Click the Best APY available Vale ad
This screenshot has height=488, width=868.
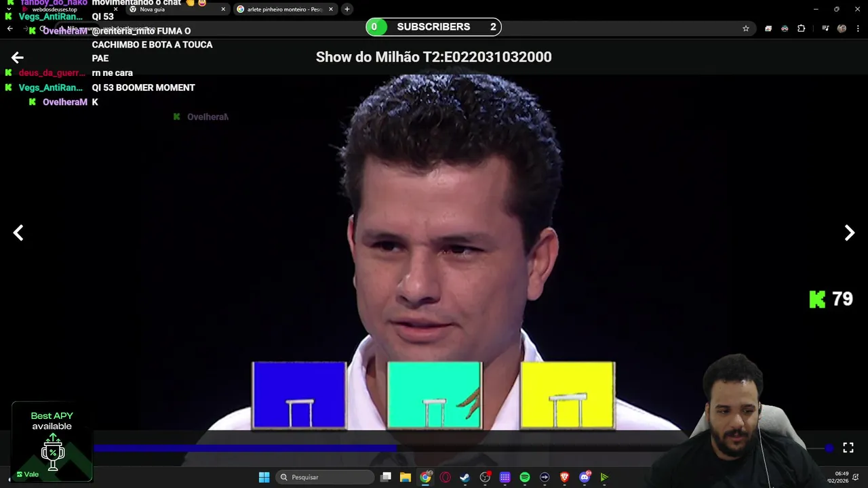click(52, 441)
